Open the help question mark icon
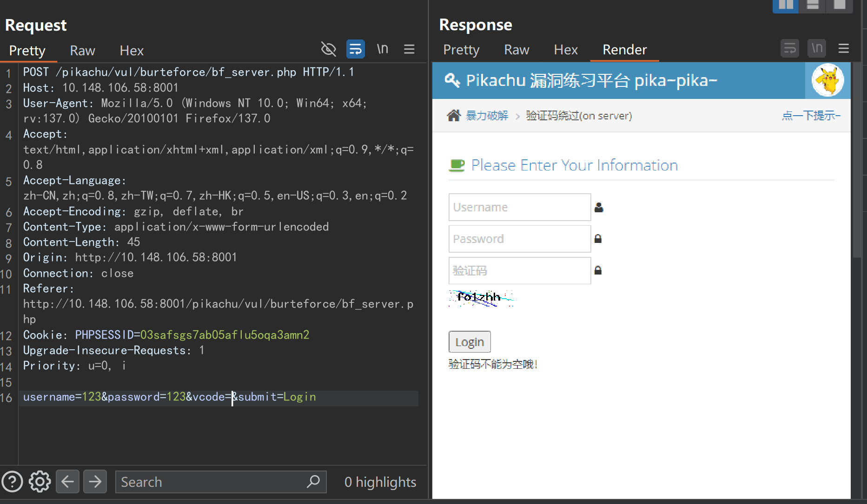The image size is (867, 504). point(13,482)
